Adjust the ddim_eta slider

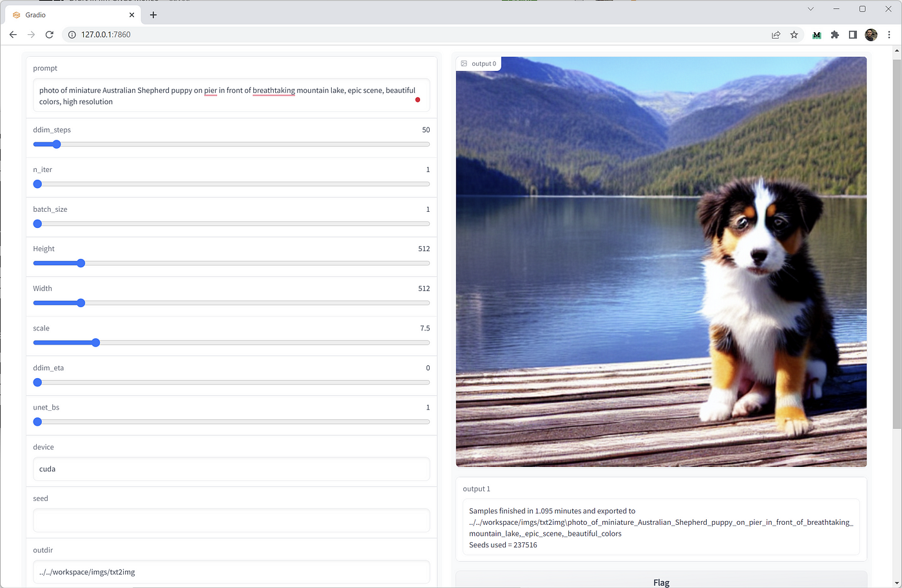click(231, 383)
